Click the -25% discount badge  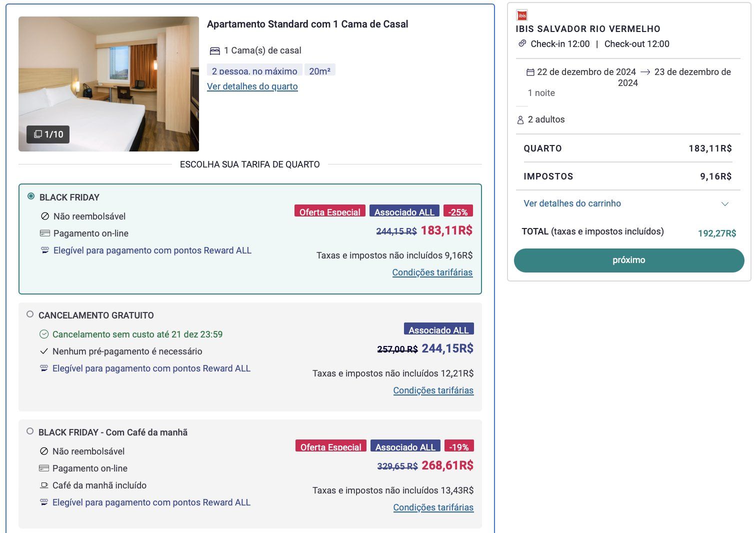click(458, 211)
